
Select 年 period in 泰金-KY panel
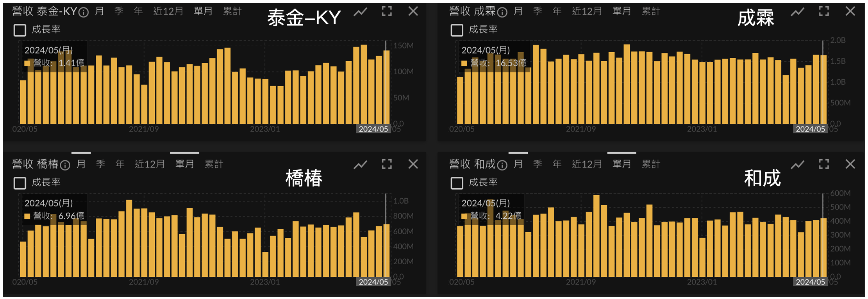[138, 11]
